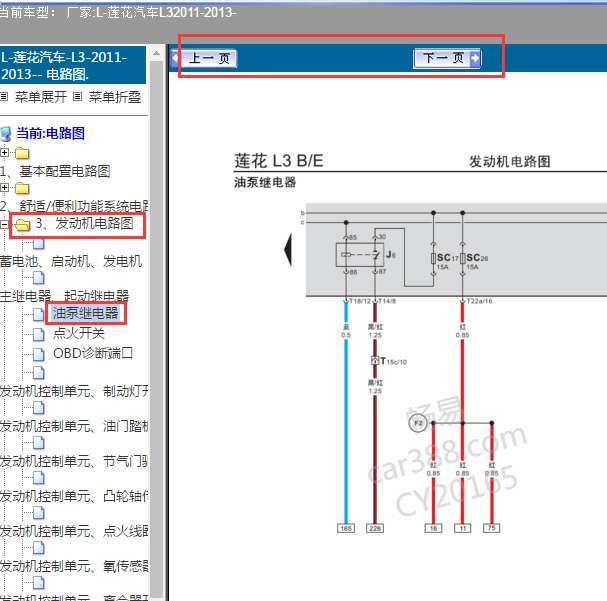The height and width of the screenshot is (601, 607).
Task: Expand the 2、舒适/便利功能系统 tree node
Action: 4,188
